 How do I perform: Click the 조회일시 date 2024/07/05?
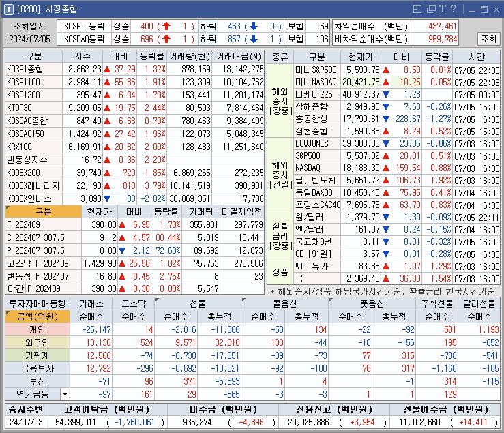coord(29,40)
